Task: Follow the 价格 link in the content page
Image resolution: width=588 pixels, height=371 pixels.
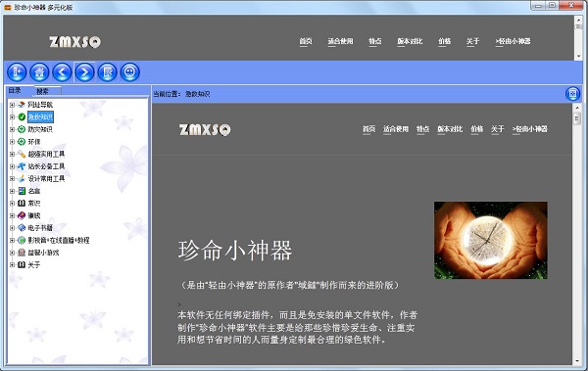Action: (477, 129)
